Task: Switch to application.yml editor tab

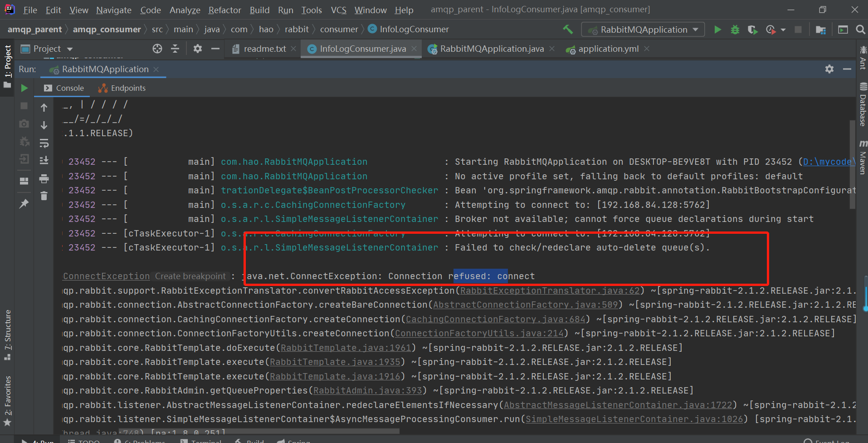Action: 608,49
